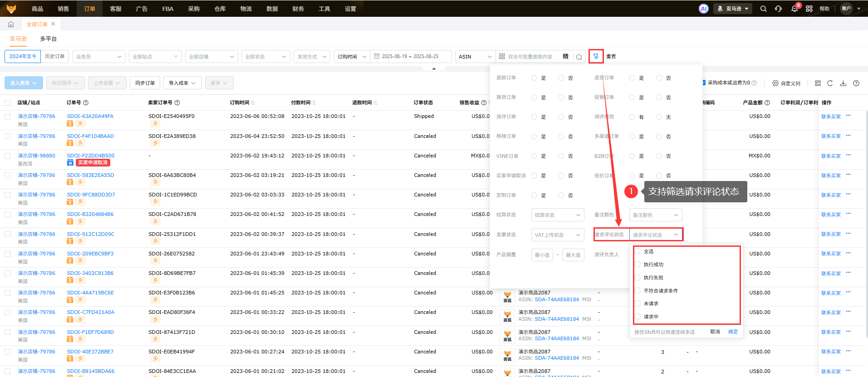Click the download export icon

click(x=843, y=83)
